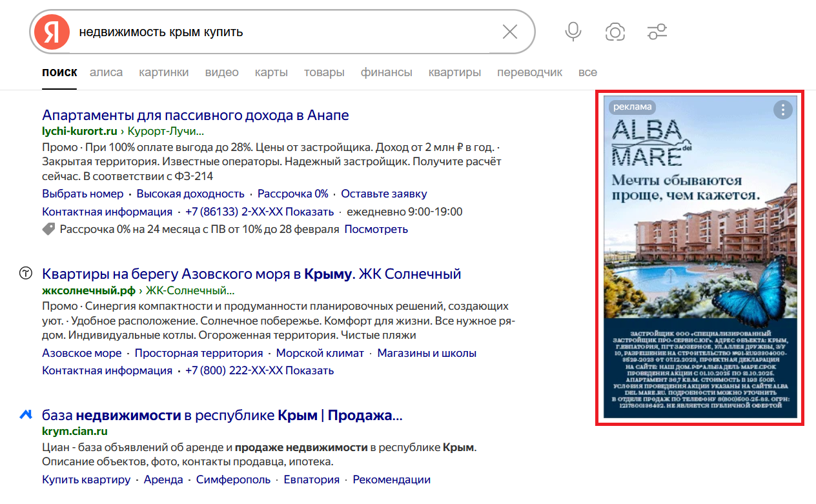This screenshot has width=816, height=504.
Task: Click the price tag icon next to Рассрочка 0%
Action: 48,228
